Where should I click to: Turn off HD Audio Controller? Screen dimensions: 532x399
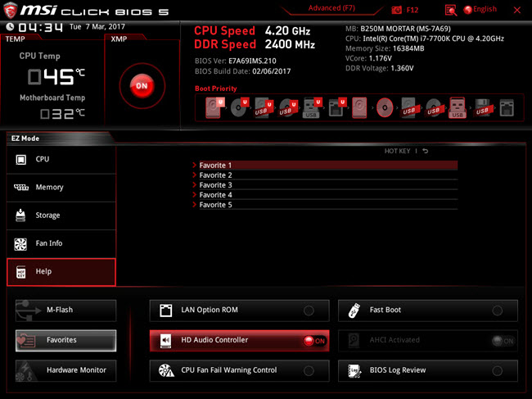coord(314,341)
